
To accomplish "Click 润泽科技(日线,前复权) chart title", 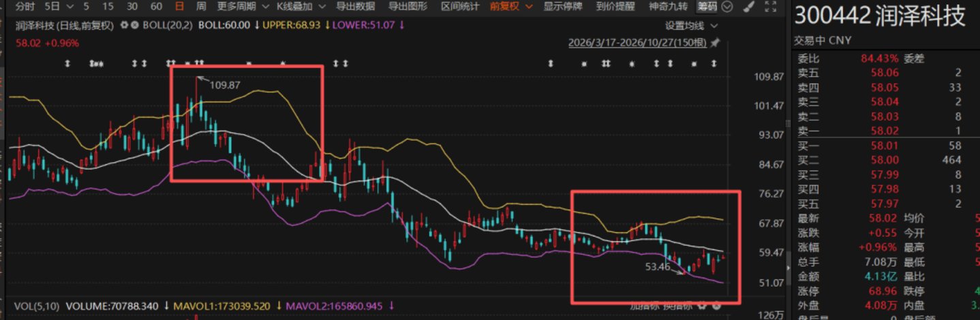I will 65,25.
